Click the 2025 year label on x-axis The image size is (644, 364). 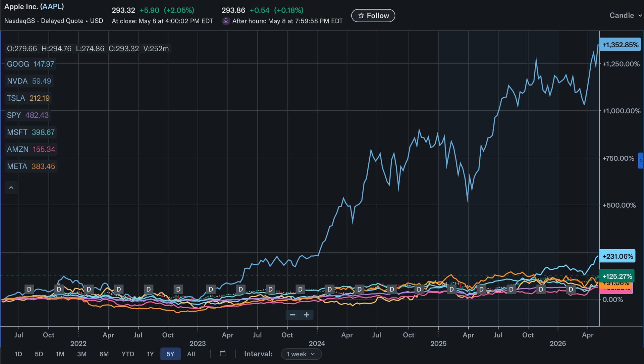point(438,344)
